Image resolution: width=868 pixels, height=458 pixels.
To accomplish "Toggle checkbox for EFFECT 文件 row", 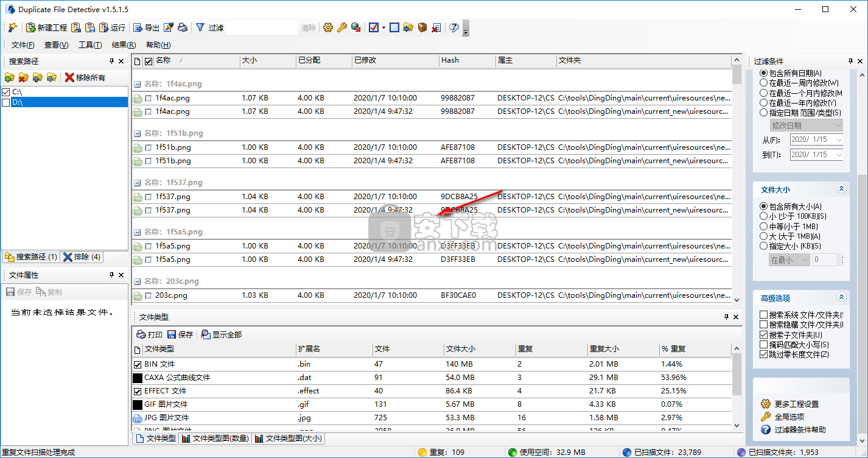I will (x=138, y=391).
